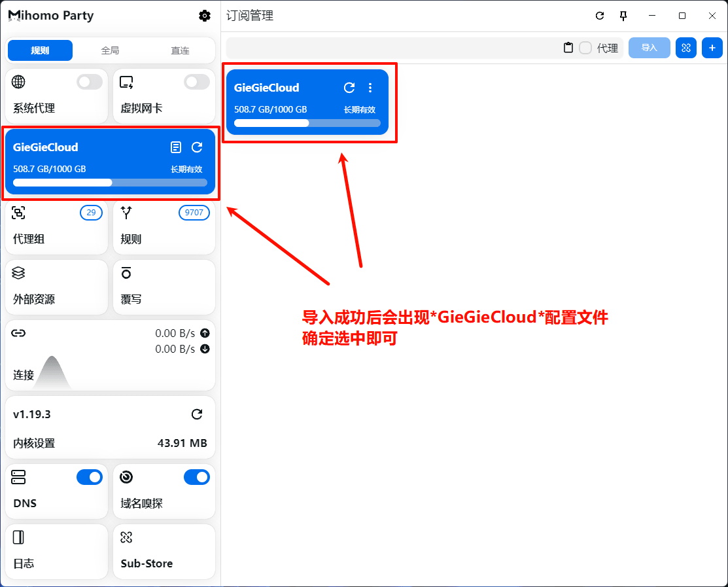The height and width of the screenshot is (587, 728).
Task: Click 长期有效 label on main profile card
Action: coord(359,109)
